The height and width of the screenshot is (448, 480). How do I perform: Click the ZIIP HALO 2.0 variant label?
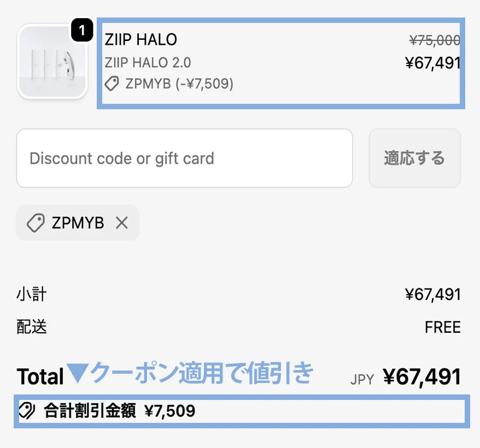click(148, 62)
